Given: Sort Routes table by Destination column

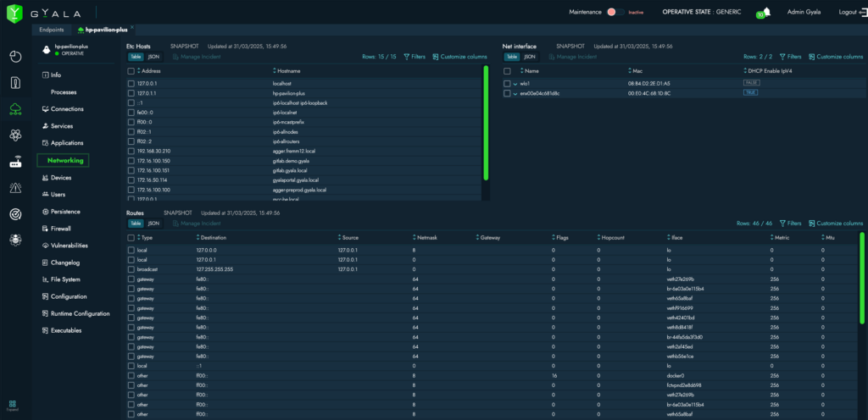Looking at the screenshot, I should coord(212,238).
